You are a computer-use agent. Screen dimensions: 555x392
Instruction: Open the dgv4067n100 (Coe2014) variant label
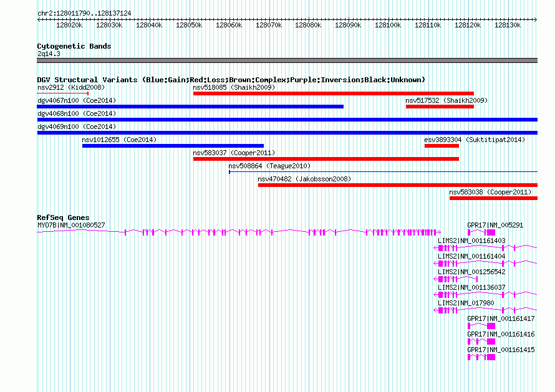pos(77,100)
